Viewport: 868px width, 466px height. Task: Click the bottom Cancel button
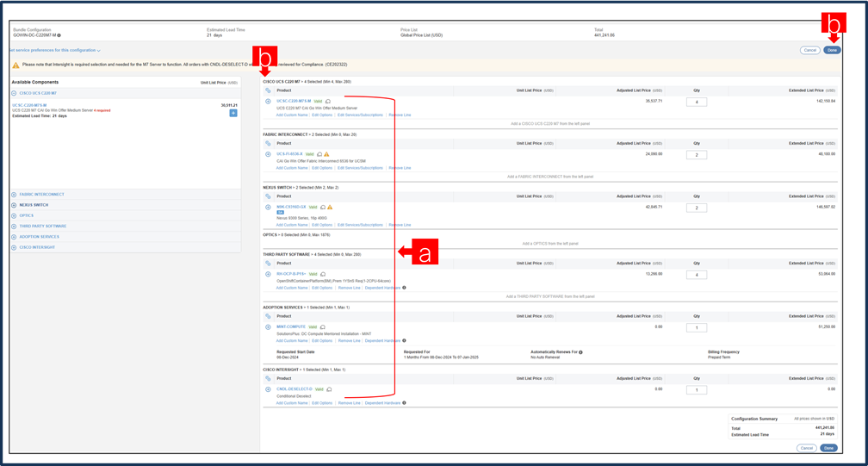pos(807,448)
